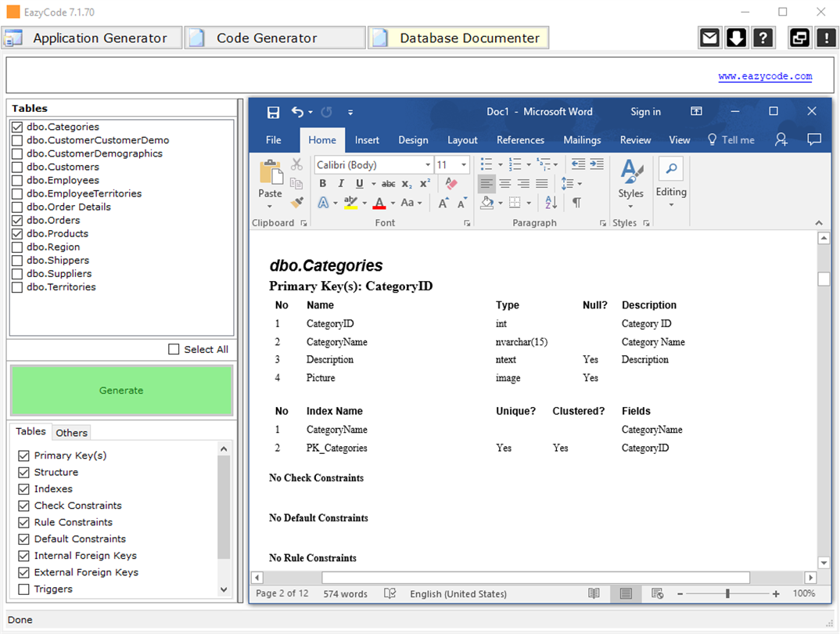Image resolution: width=840 pixels, height=634 pixels.
Task: Click the Word save icon
Action: coord(273,112)
